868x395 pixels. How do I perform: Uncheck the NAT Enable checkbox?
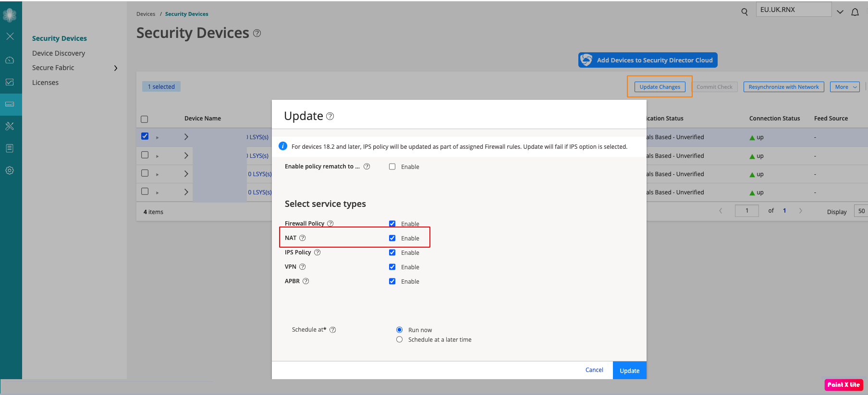392,238
